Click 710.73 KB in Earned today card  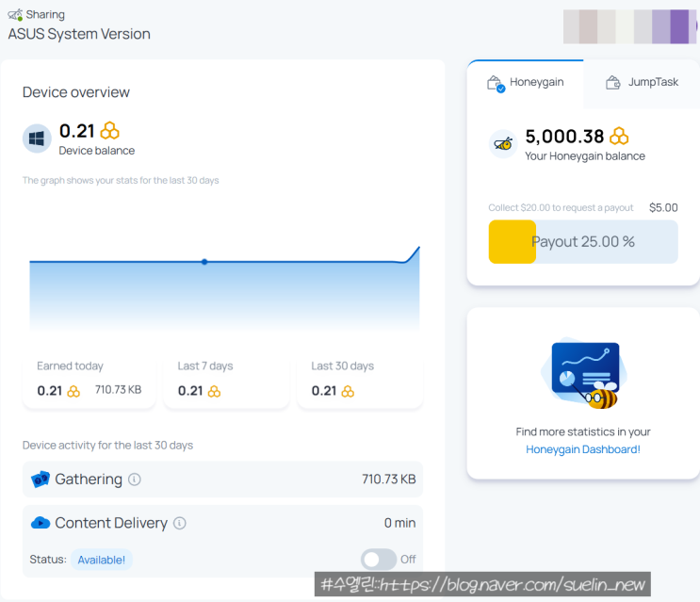click(x=118, y=390)
